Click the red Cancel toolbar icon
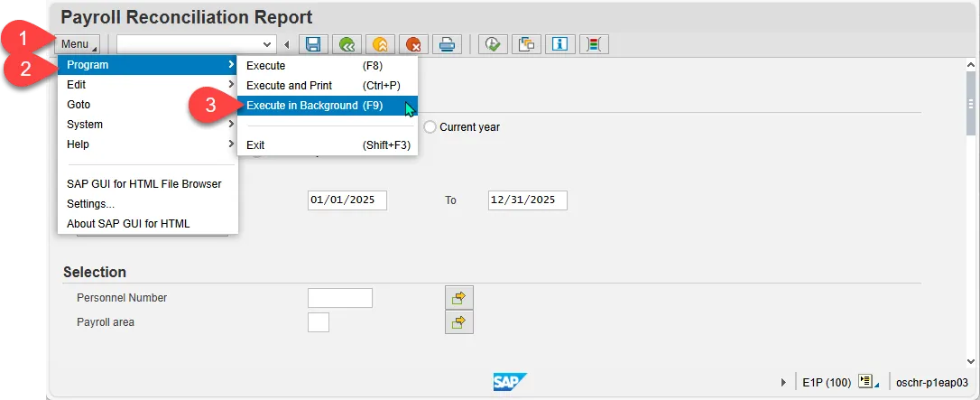The width and height of the screenshot is (980, 400). pos(413,44)
